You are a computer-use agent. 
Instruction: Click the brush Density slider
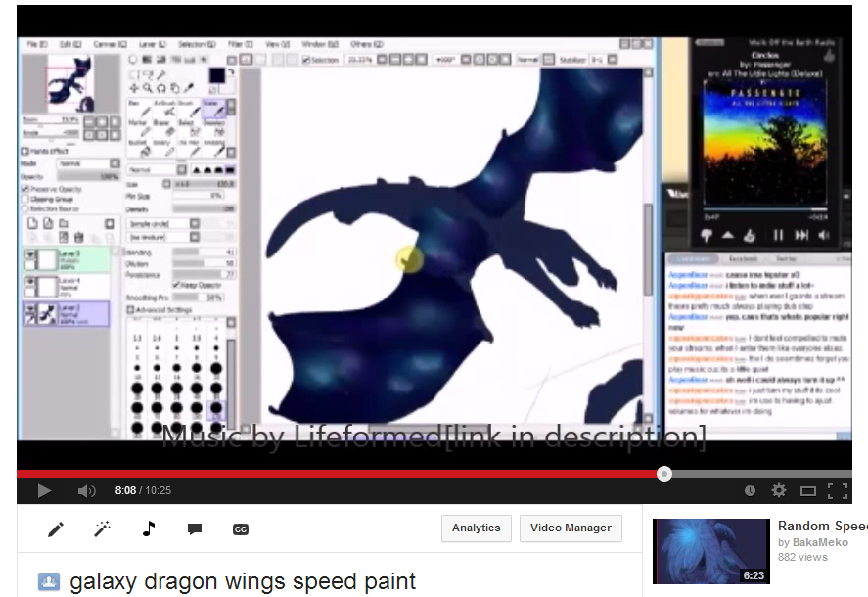(204, 208)
